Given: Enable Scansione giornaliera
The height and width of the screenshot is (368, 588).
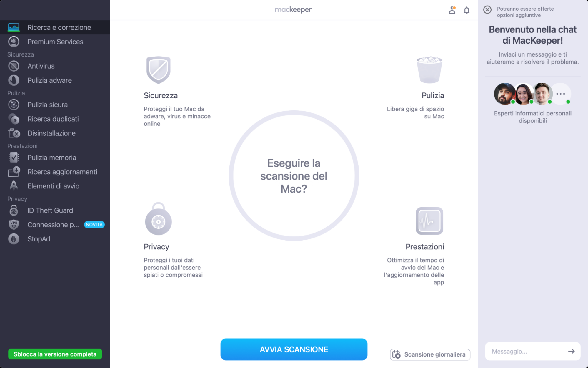Looking at the screenshot, I should click(x=430, y=354).
